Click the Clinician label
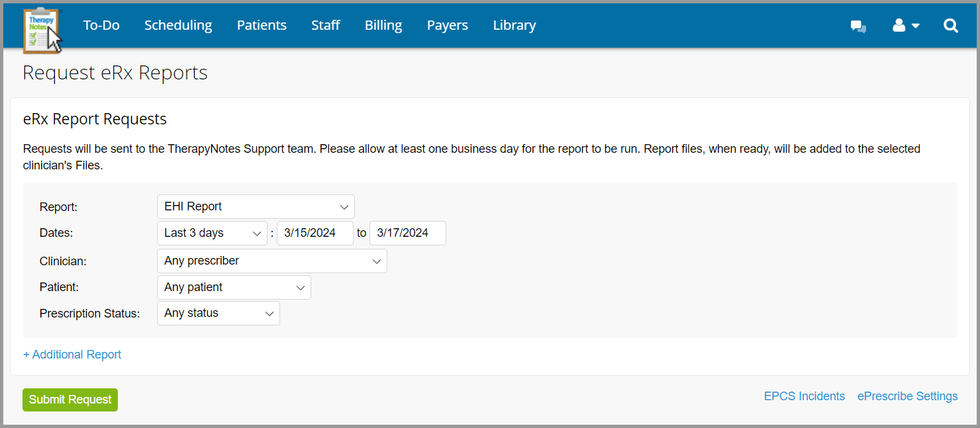Image resolution: width=980 pixels, height=428 pixels. pos(63,261)
